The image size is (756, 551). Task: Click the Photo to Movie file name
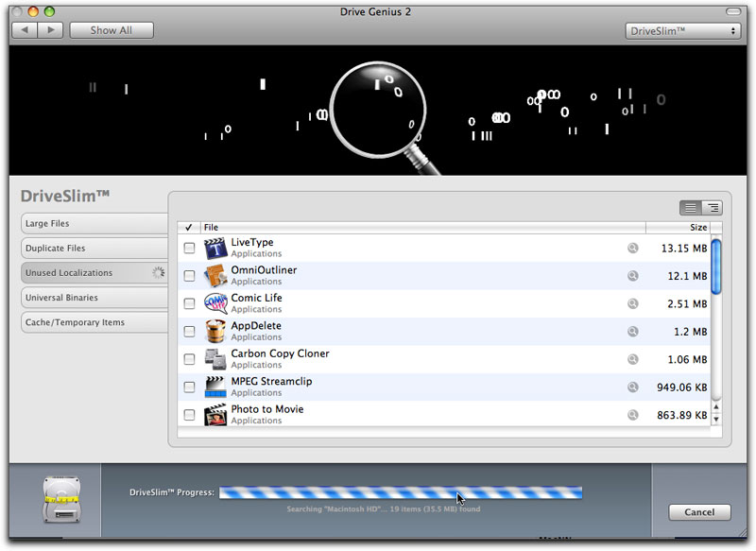(x=267, y=409)
